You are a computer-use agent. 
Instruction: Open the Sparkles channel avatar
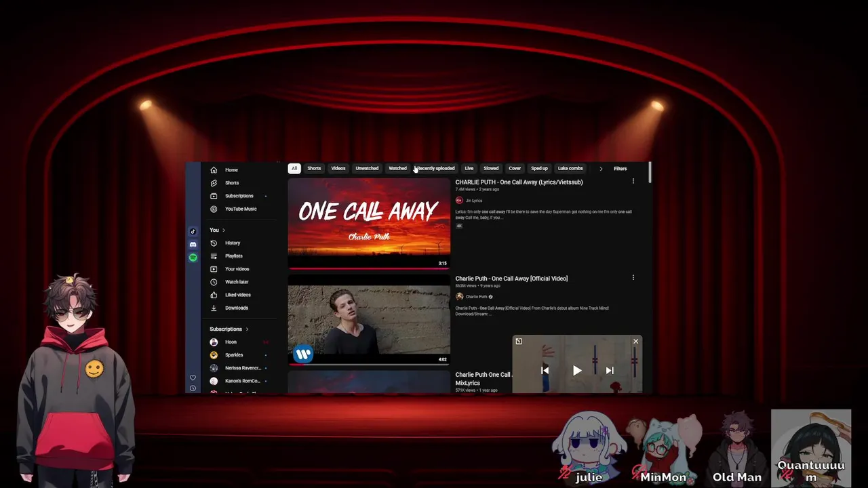pos(214,355)
